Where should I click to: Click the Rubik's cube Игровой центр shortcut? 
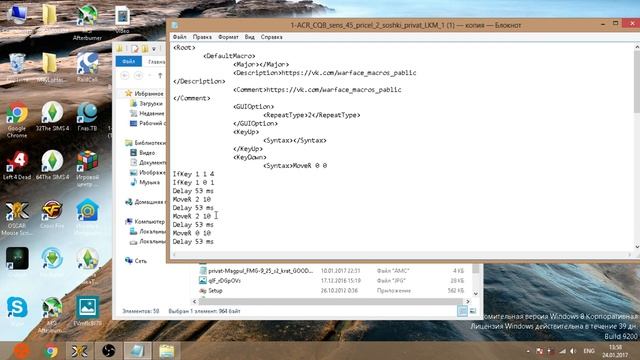pos(87,168)
